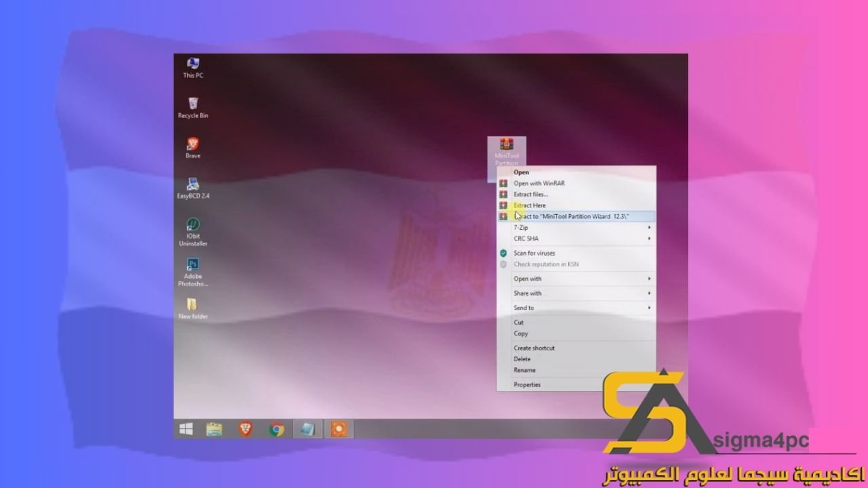Click shield icon beside Check reputation in KSN

(503, 264)
